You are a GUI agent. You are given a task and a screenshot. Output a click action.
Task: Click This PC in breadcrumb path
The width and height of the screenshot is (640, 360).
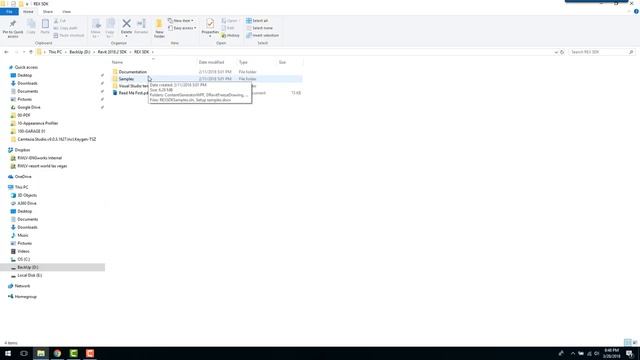tap(55, 52)
